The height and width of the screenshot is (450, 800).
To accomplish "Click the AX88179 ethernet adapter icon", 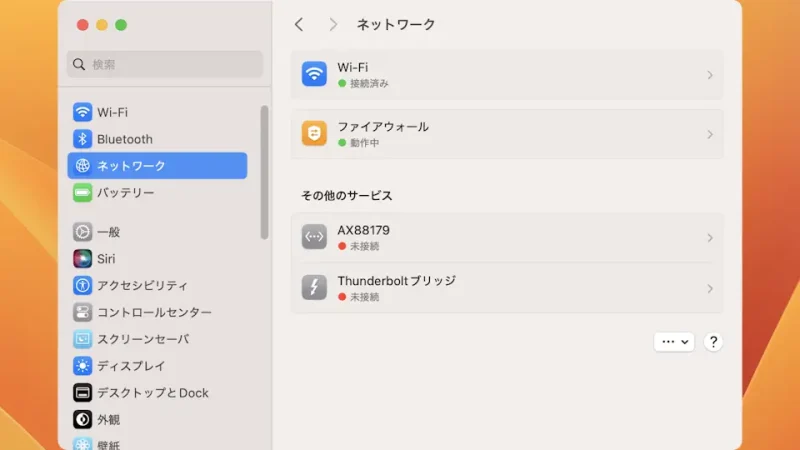I will [314, 237].
